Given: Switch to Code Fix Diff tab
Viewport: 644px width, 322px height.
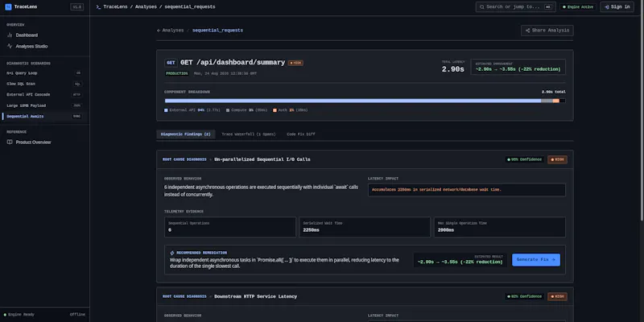Looking at the screenshot, I should click(x=301, y=134).
